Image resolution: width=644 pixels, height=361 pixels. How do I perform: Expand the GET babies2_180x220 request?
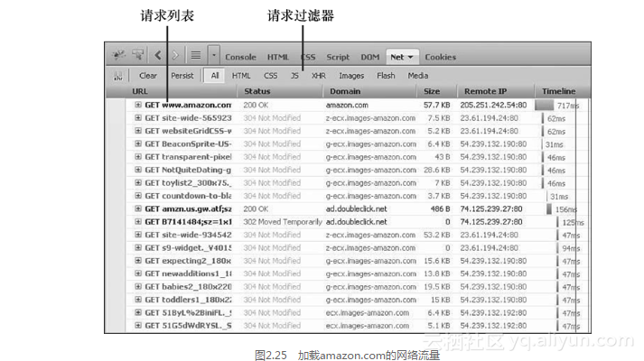pos(138,286)
